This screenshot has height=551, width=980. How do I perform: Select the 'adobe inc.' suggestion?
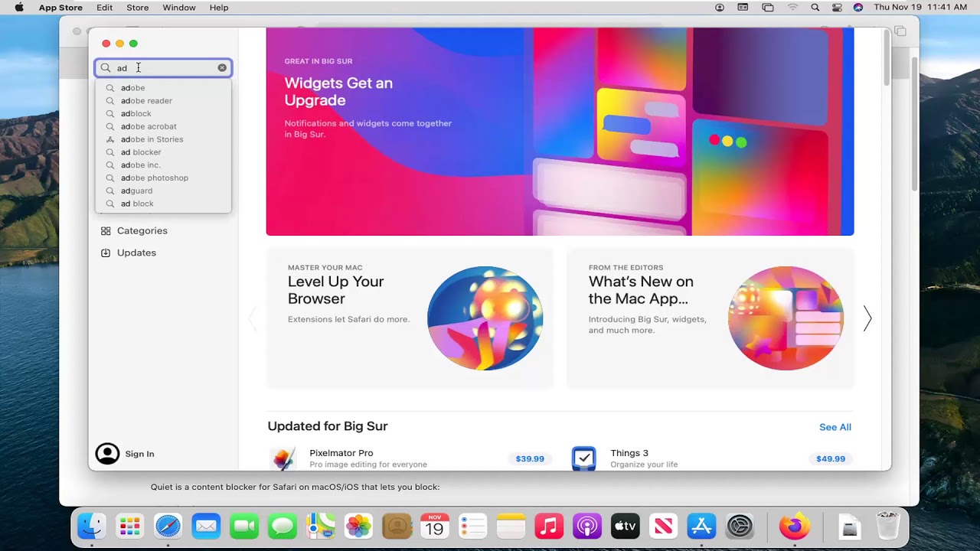[x=163, y=165]
